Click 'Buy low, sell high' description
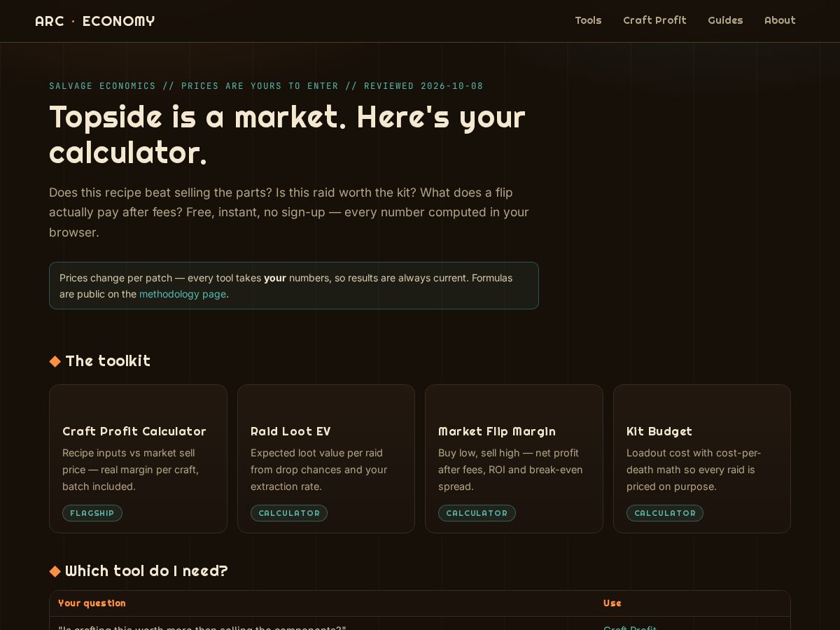 point(510,470)
